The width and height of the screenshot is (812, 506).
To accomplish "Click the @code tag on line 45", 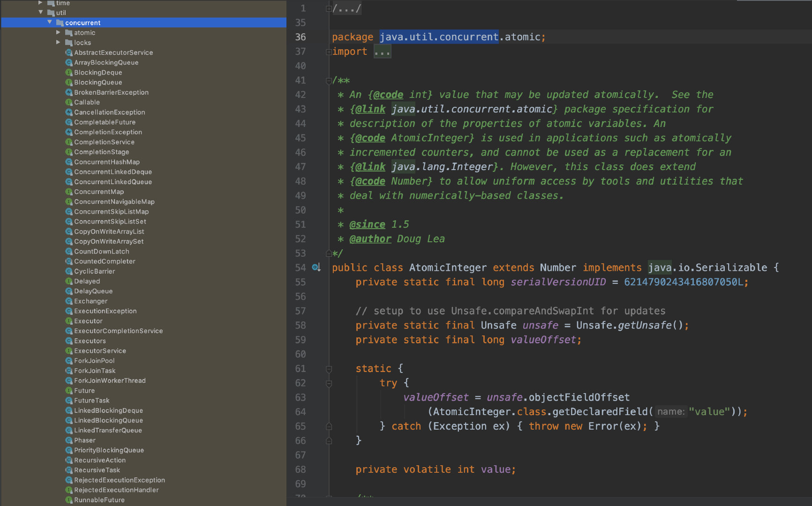I will pyautogui.click(x=370, y=138).
